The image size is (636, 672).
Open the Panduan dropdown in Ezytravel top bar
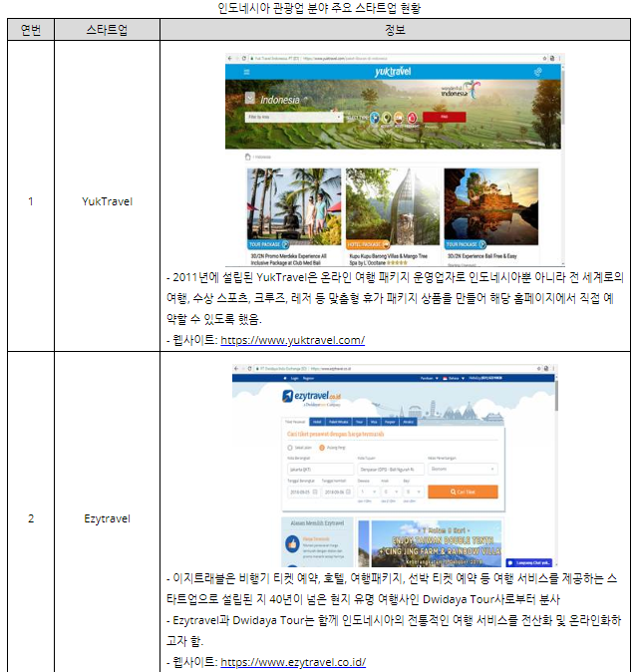click(429, 379)
